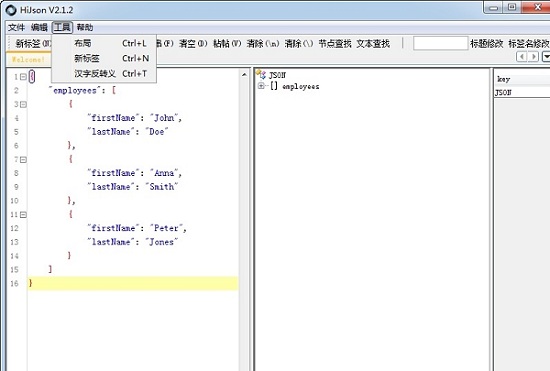Image resolution: width=550 pixels, height=371 pixels.
Task: Click the "John" value on line 4
Action: pyautogui.click(x=163, y=118)
